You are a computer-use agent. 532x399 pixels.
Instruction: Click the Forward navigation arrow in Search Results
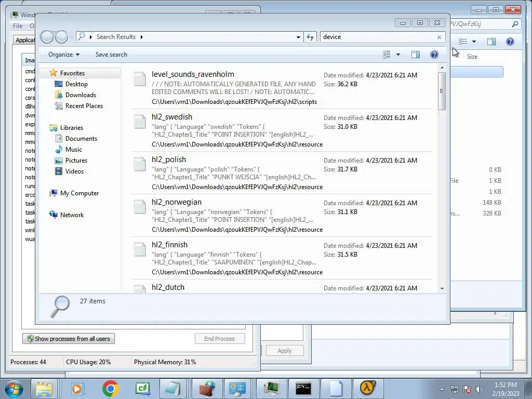[x=61, y=37]
